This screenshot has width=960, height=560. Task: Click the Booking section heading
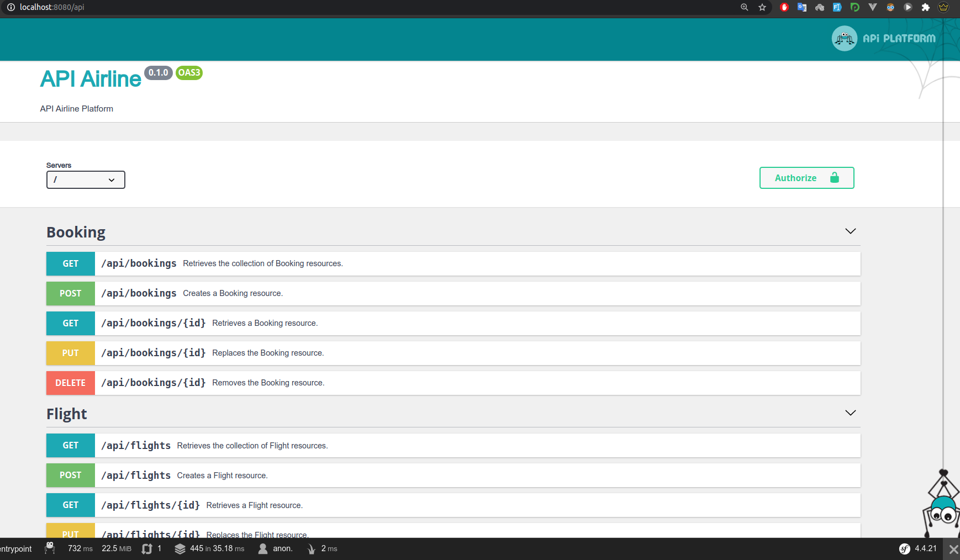pyautogui.click(x=76, y=232)
